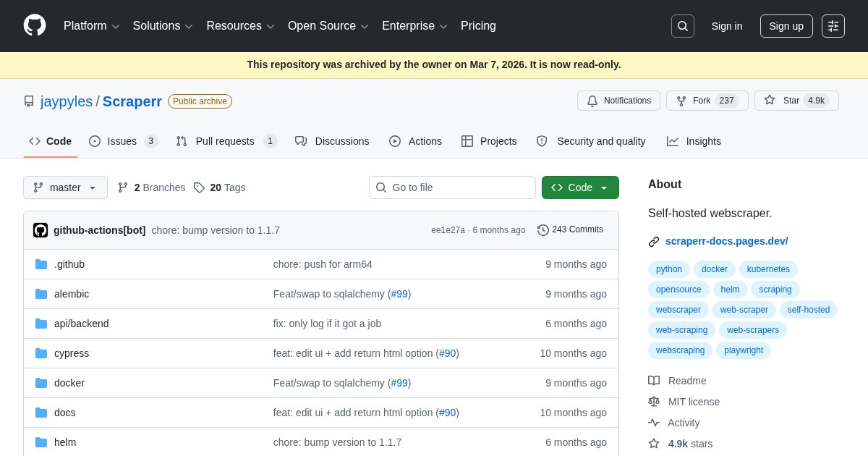Star the Scraperr repository
This screenshot has width=868, height=456.
pyautogui.click(x=796, y=101)
